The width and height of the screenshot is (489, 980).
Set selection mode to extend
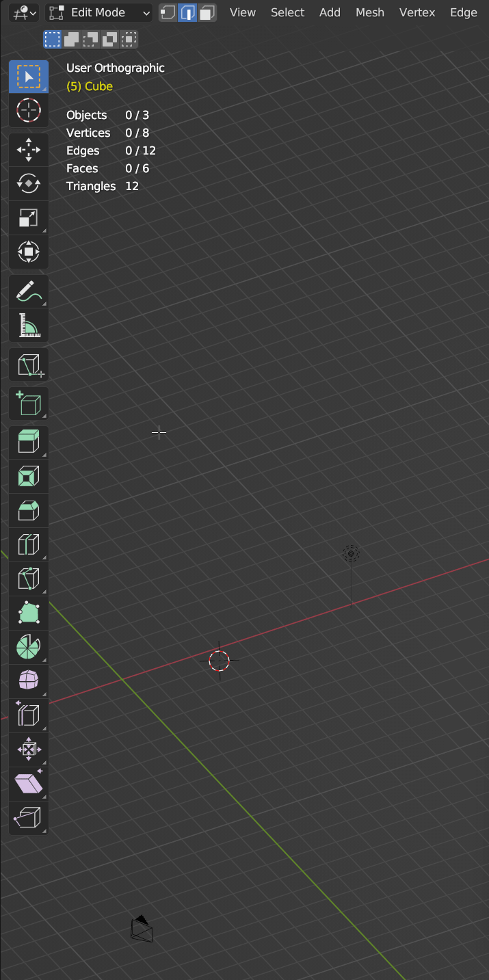[71, 39]
